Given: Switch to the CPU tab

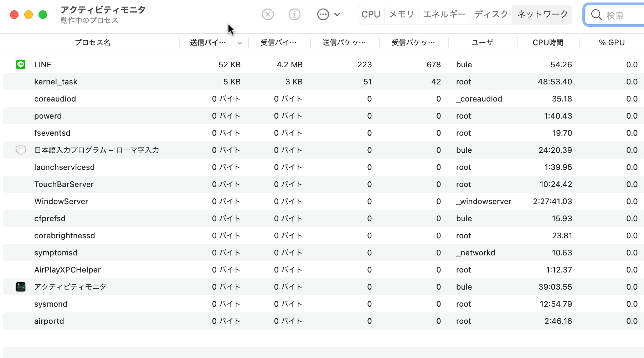Looking at the screenshot, I should [371, 15].
